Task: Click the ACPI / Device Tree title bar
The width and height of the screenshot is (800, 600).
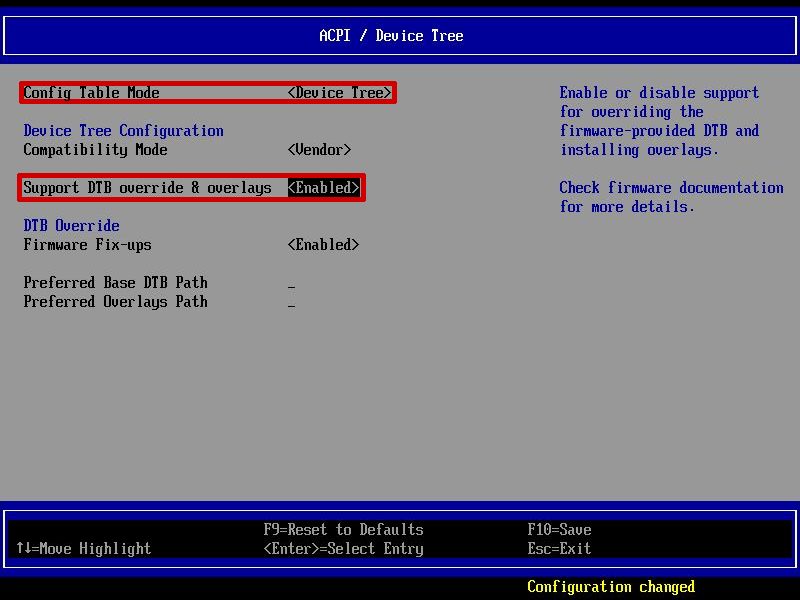Action: 400,35
